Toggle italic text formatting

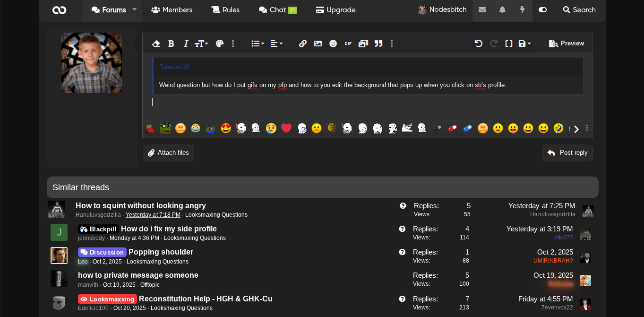[186, 44]
